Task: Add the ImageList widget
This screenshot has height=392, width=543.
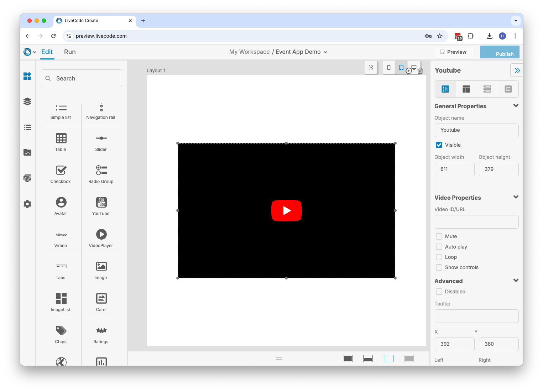Action: pos(61,302)
